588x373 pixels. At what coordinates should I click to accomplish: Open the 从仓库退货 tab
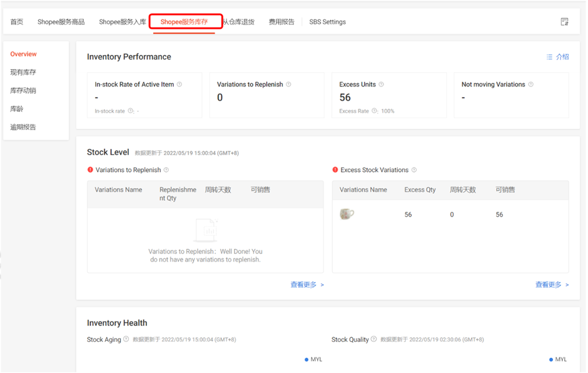point(239,22)
